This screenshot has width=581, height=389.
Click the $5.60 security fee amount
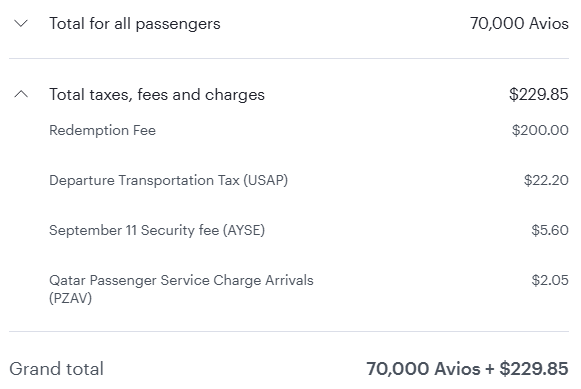(x=550, y=230)
